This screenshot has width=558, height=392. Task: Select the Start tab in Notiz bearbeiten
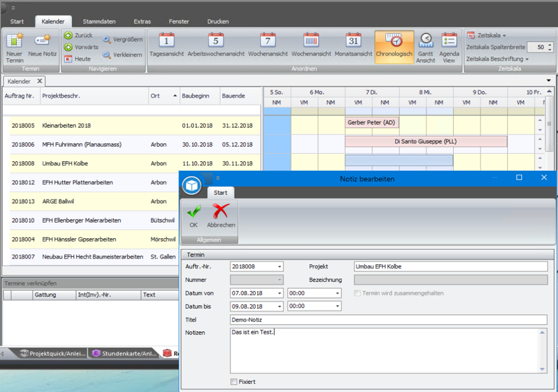221,193
